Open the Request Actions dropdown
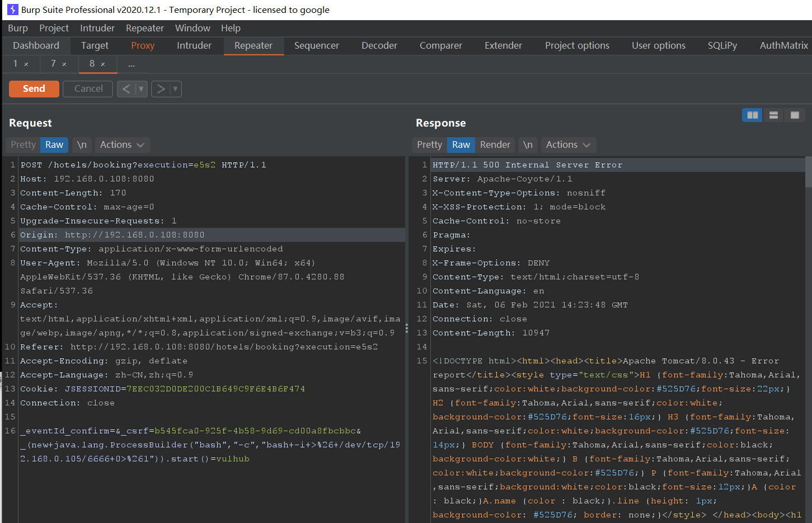This screenshot has width=812, height=523. pos(122,144)
